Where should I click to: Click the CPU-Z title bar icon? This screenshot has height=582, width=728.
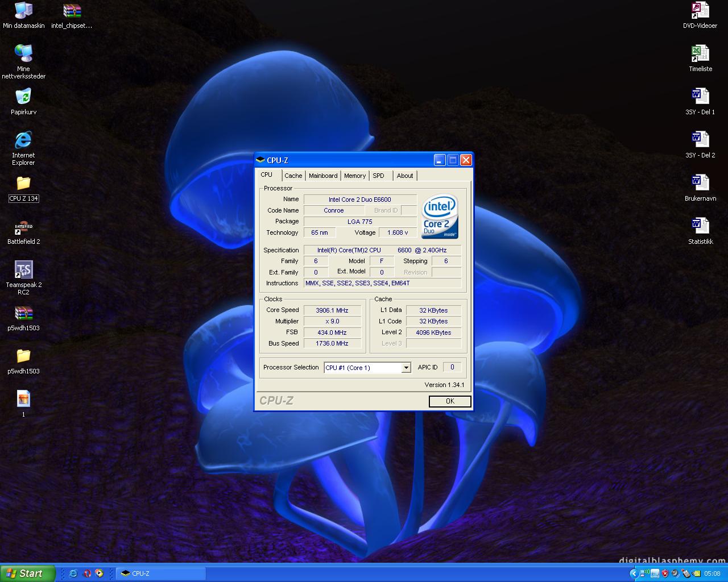(x=260, y=160)
